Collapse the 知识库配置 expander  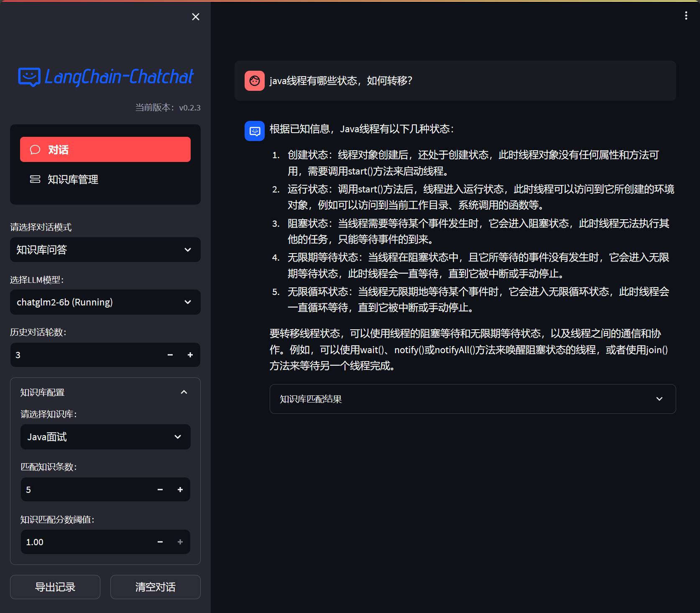click(x=184, y=392)
